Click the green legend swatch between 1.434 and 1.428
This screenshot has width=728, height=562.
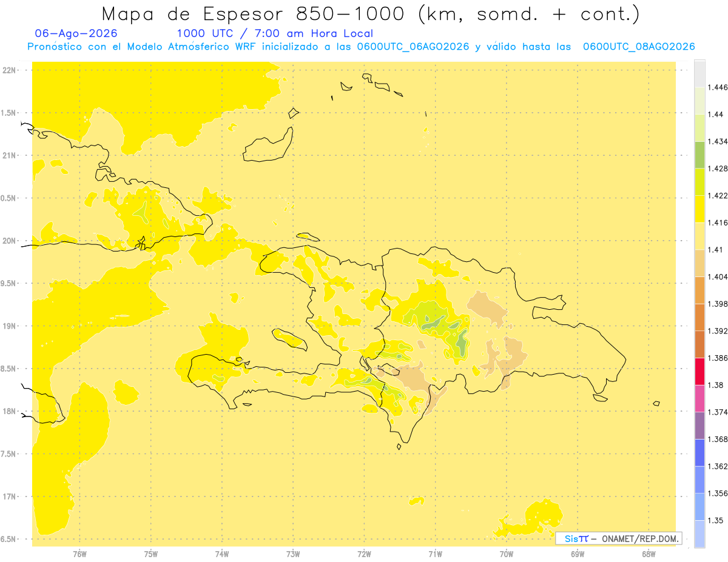pos(699,155)
